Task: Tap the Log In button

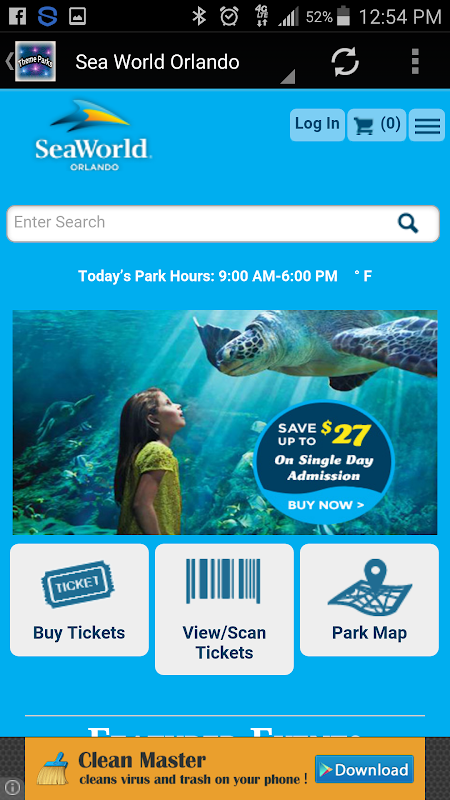Action: point(317,125)
